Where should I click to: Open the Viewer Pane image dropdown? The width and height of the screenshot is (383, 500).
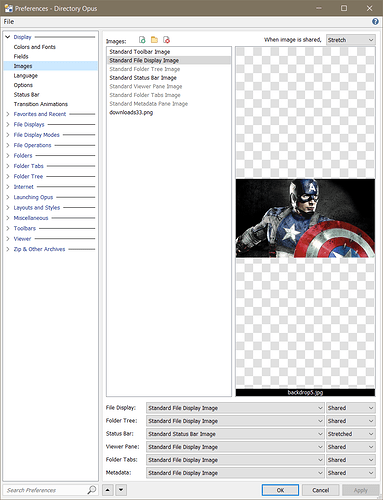click(235, 447)
